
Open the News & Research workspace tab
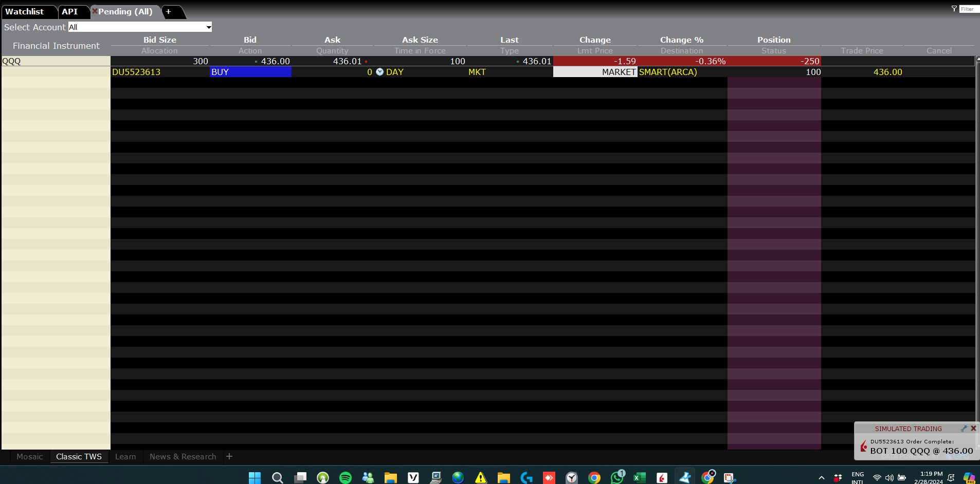point(183,456)
